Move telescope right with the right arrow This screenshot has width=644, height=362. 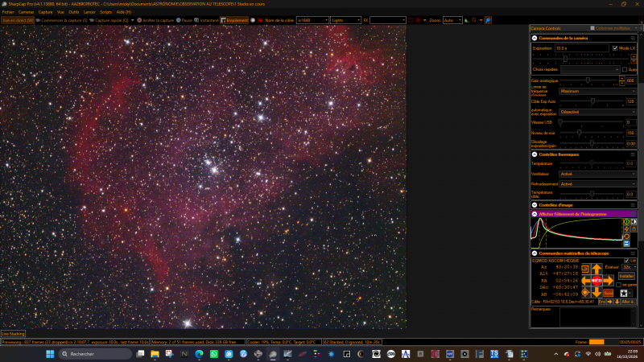click(x=609, y=280)
